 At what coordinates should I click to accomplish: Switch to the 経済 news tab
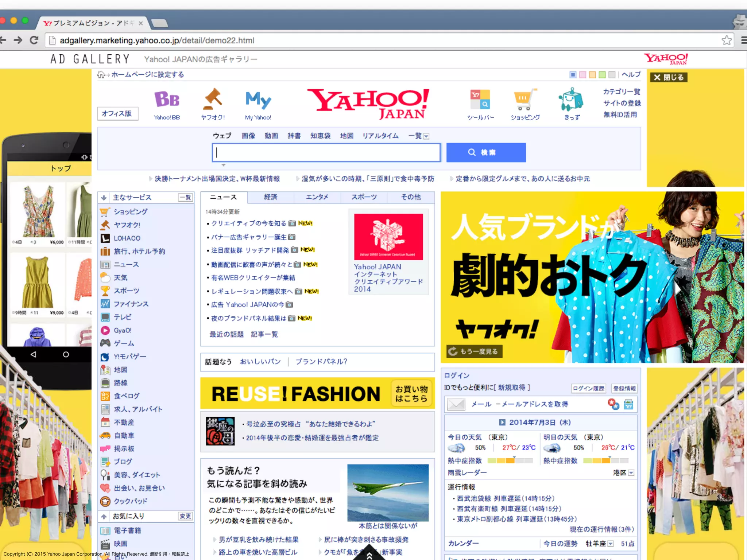[271, 197]
